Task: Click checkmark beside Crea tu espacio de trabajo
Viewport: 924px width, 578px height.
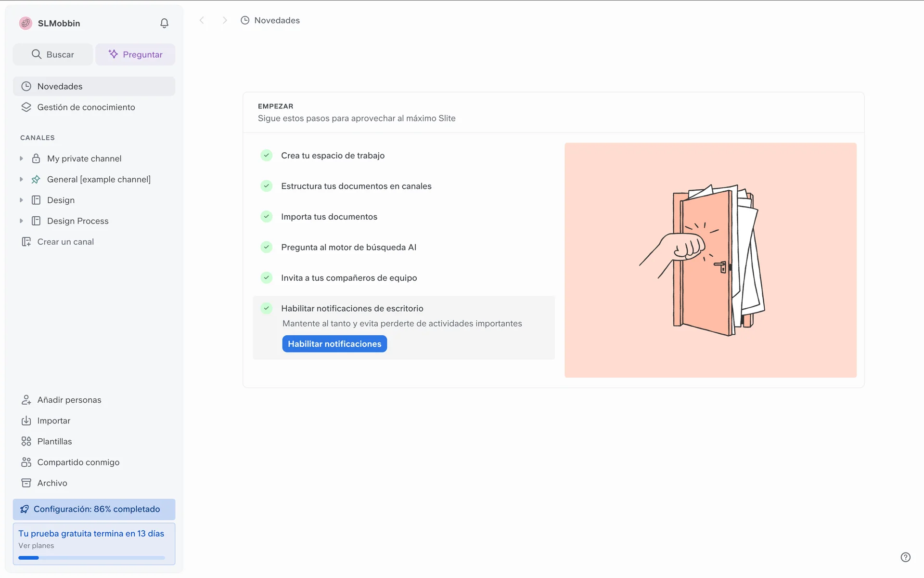Action: [266, 156]
